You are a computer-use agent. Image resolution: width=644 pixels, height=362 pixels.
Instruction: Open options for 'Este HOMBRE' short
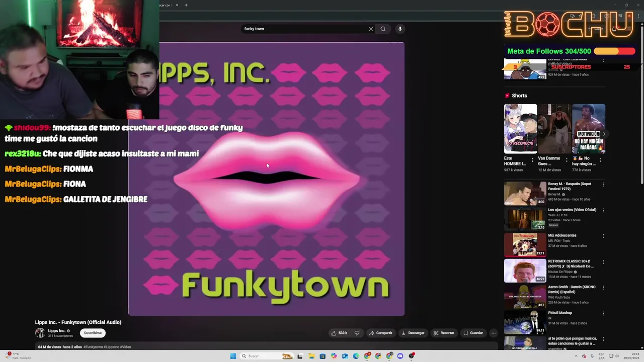[x=532, y=160]
